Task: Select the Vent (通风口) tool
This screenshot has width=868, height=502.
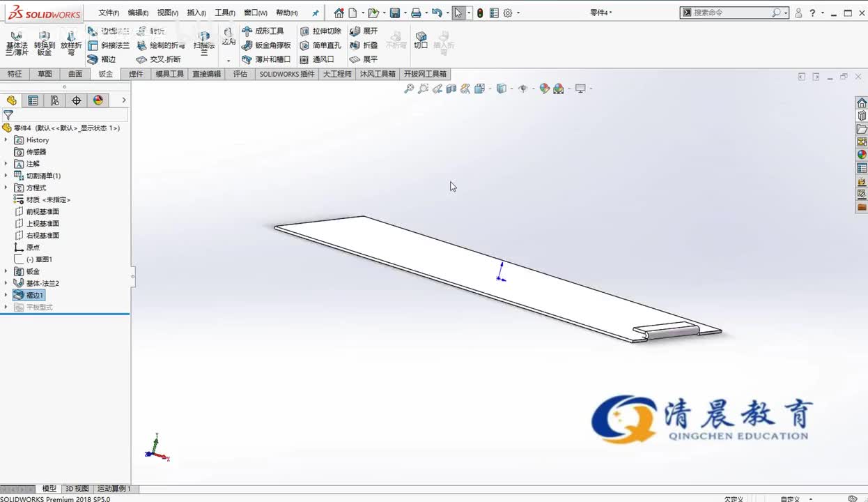Action: [x=317, y=59]
